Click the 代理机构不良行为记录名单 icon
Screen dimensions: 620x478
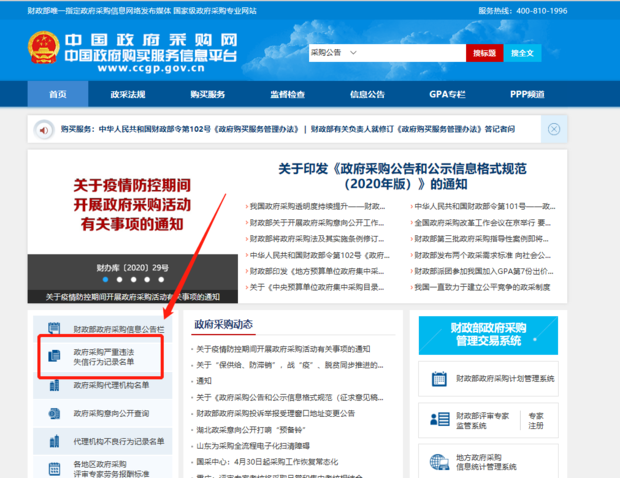(55, 441)
